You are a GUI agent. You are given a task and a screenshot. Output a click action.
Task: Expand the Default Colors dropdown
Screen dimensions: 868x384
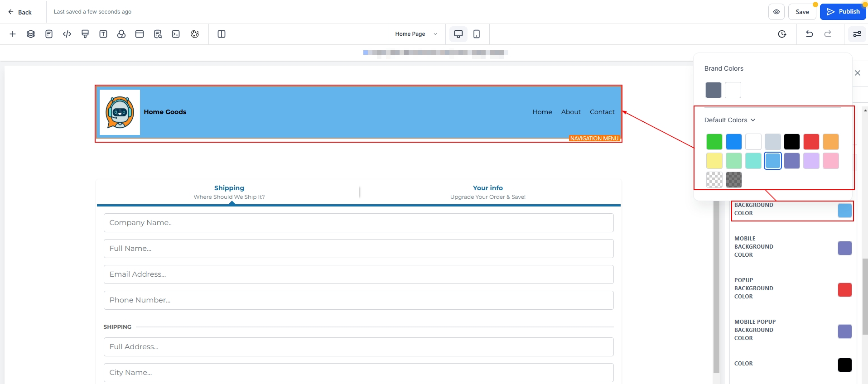[729, 120]
